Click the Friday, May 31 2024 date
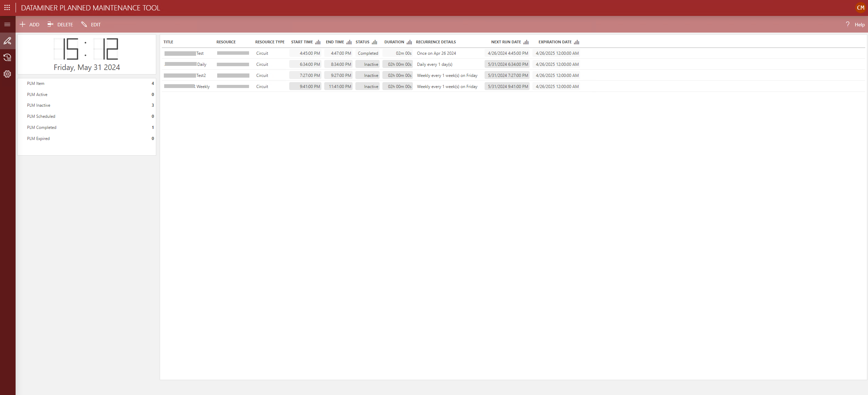Viewport: 868px width, 395px height. coord(87,68)
